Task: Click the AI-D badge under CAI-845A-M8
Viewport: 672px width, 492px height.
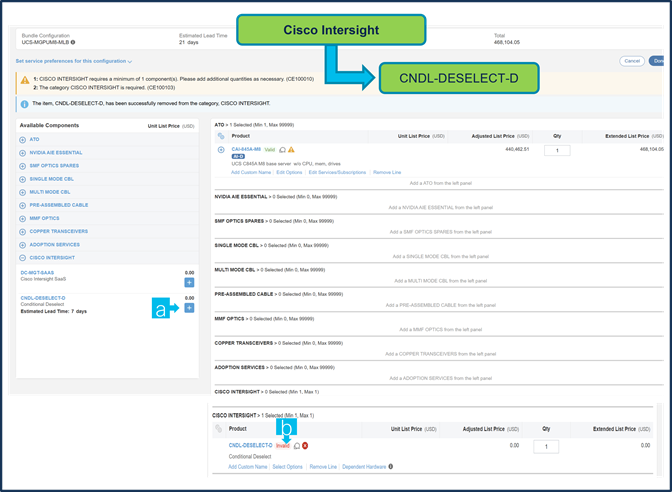Action: tap(238, 157)
